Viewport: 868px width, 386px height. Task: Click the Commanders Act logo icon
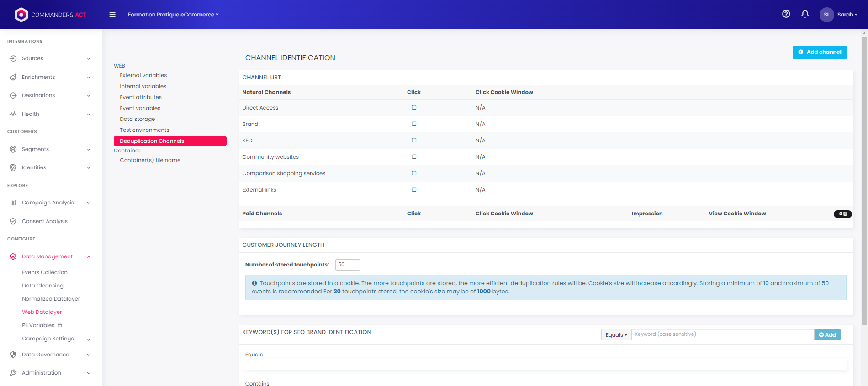21,15
